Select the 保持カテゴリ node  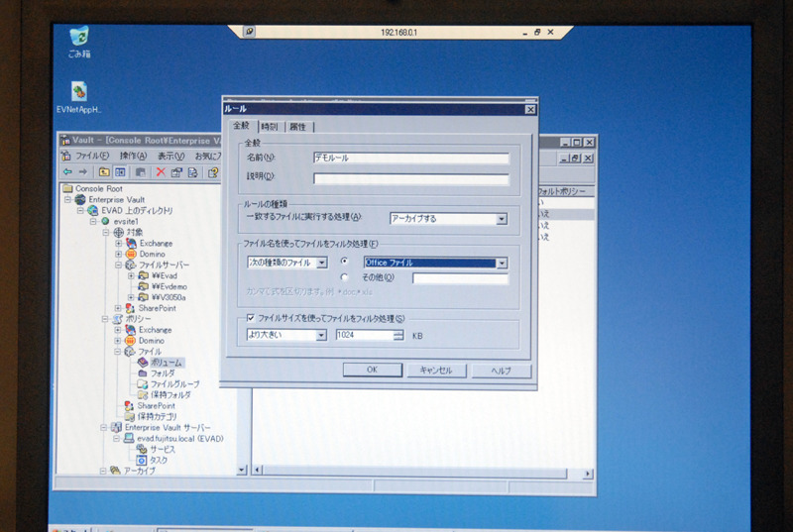pyautogui.click(x=151, y=417)
